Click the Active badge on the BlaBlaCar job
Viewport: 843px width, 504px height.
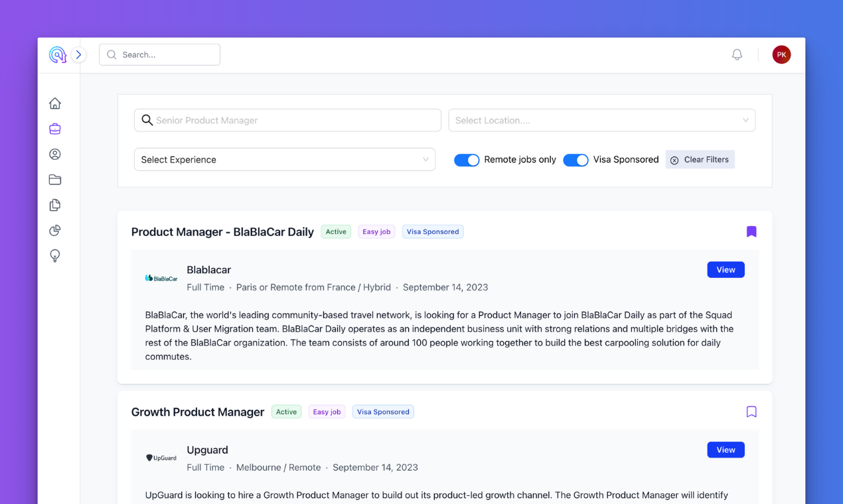336,231
